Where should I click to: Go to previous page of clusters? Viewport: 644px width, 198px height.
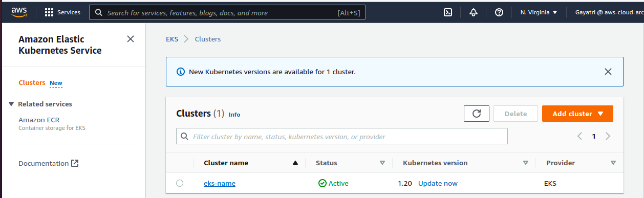coord(580,136)
